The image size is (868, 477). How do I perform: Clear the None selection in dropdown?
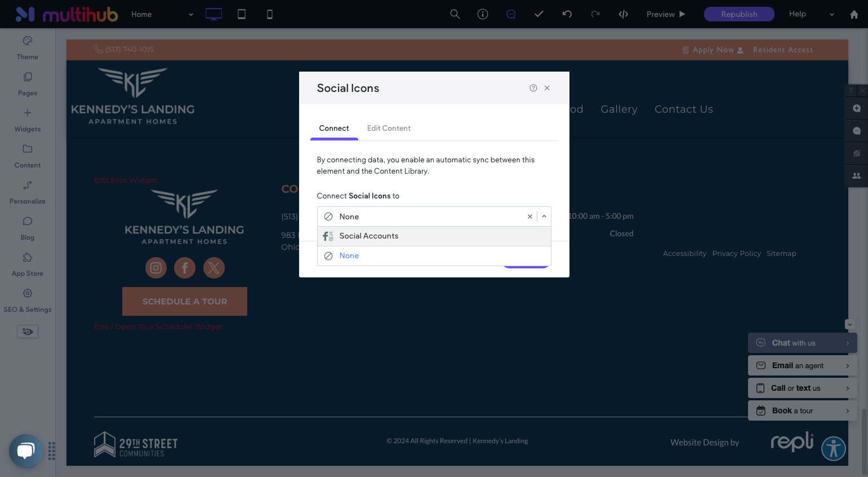pos(530,217)
